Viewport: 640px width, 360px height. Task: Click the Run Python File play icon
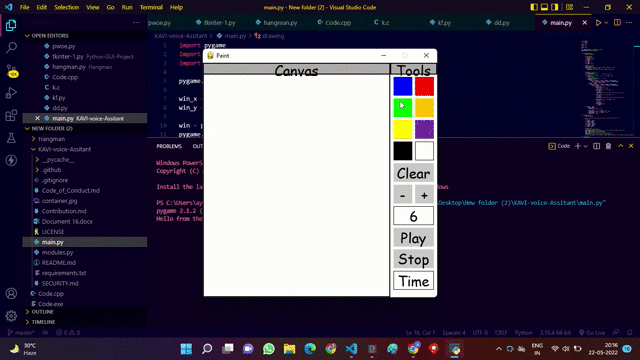pos(598,23)
